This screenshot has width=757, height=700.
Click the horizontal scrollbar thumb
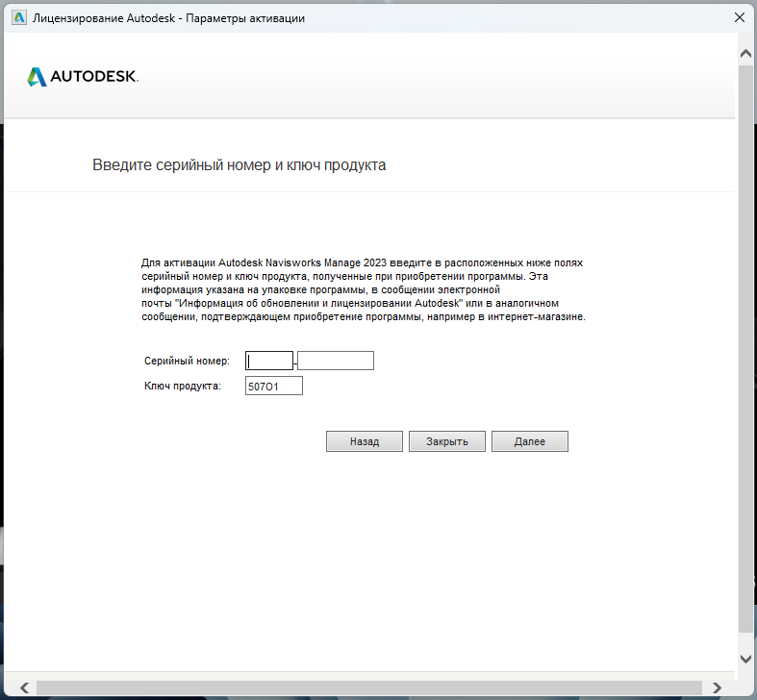[x=369, y=687]
